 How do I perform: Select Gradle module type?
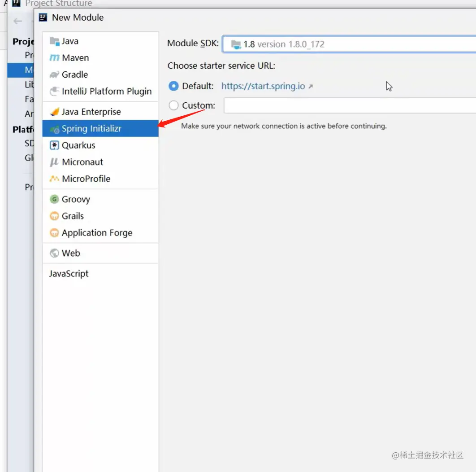coord(100,74)
